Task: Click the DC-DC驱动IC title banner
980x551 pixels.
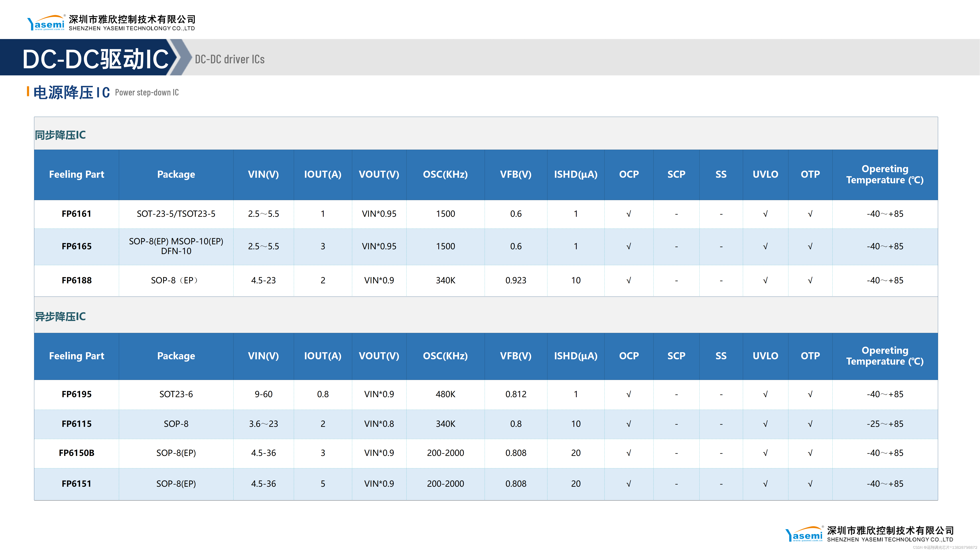Action: [x=95, y=59]
